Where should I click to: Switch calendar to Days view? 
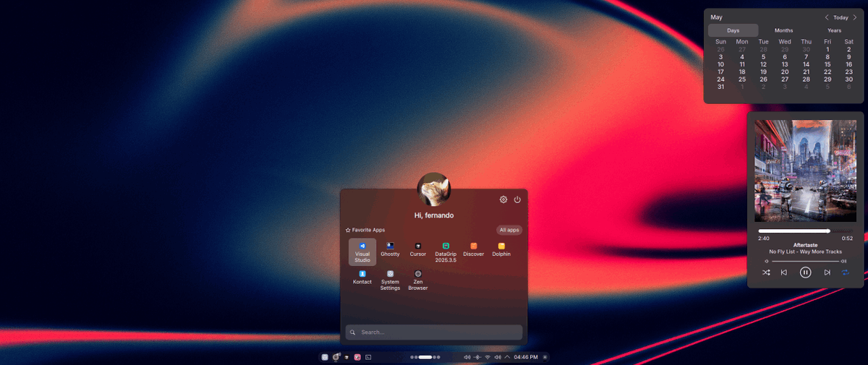[733, 30]
